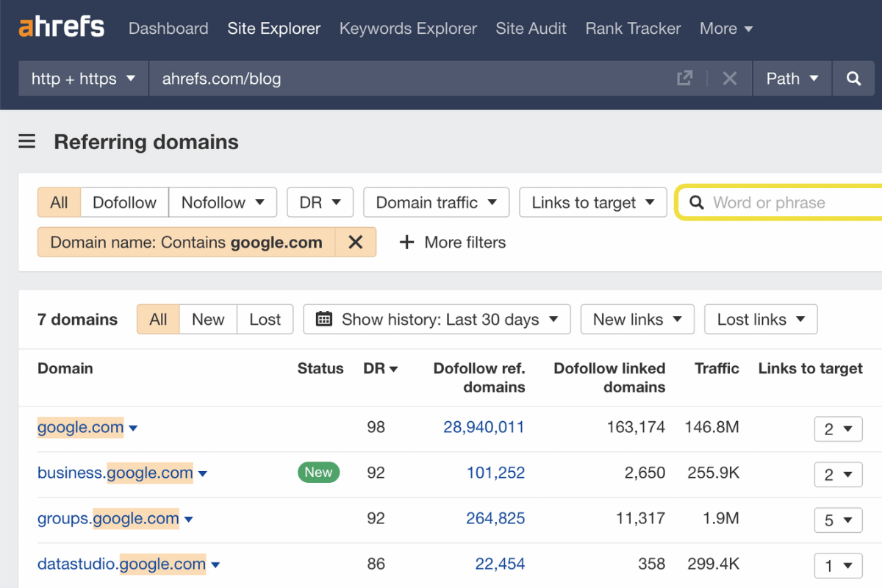Click the Traffic column header
Viewport: 882px width, 588px height.
click(x=717, y=368)
